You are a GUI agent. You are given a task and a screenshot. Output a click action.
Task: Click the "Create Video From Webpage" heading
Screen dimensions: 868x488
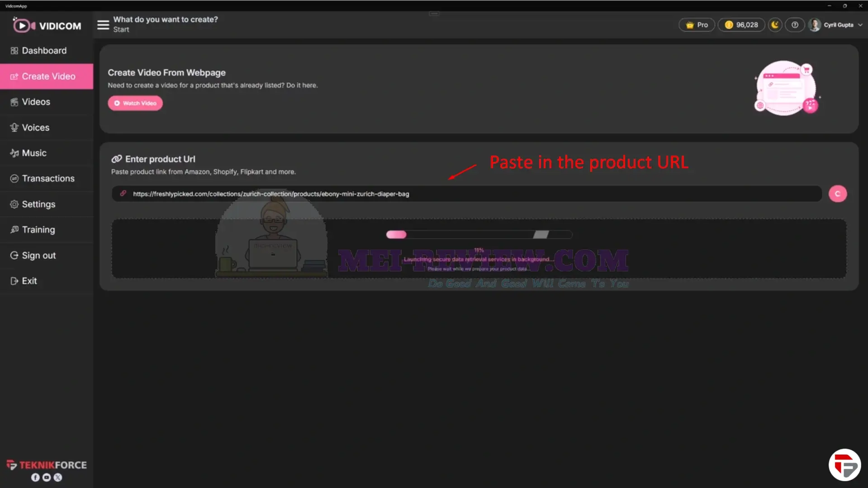coord(166,73)
